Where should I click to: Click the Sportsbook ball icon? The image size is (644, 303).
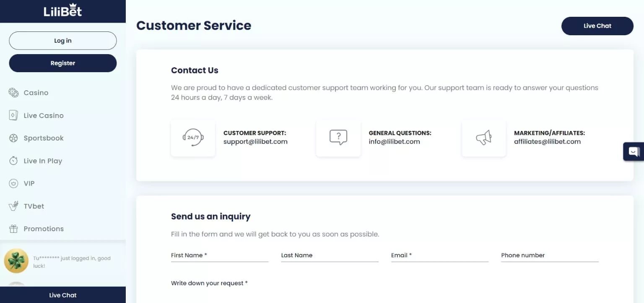click(13, 138)
